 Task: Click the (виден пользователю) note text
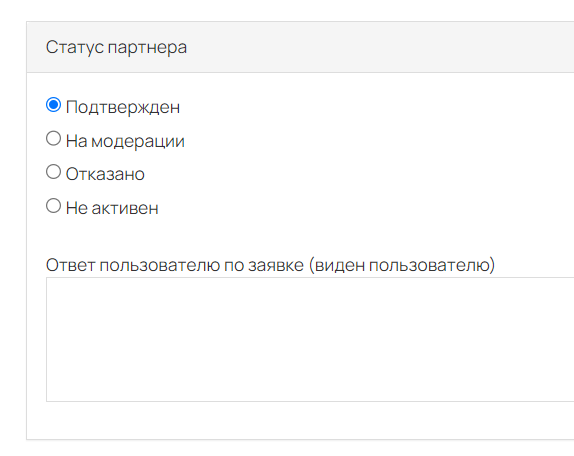coord(402,265)
